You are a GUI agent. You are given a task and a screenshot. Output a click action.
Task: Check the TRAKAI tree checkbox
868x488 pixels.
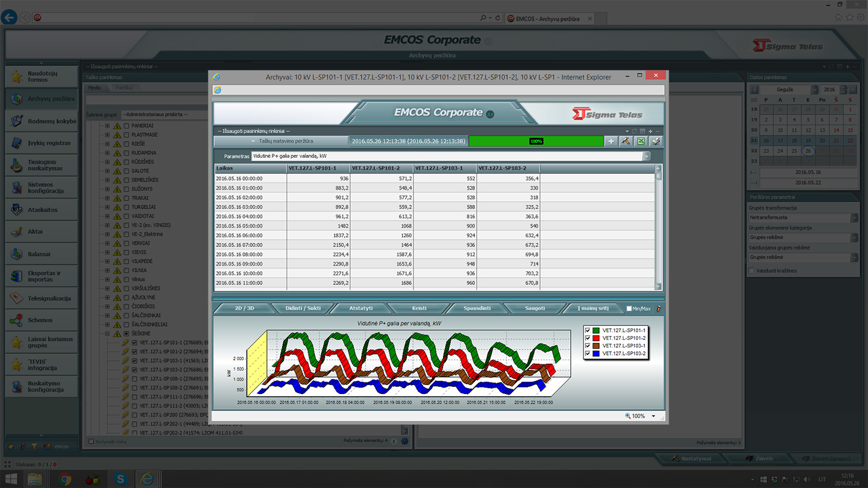[126, 198]
